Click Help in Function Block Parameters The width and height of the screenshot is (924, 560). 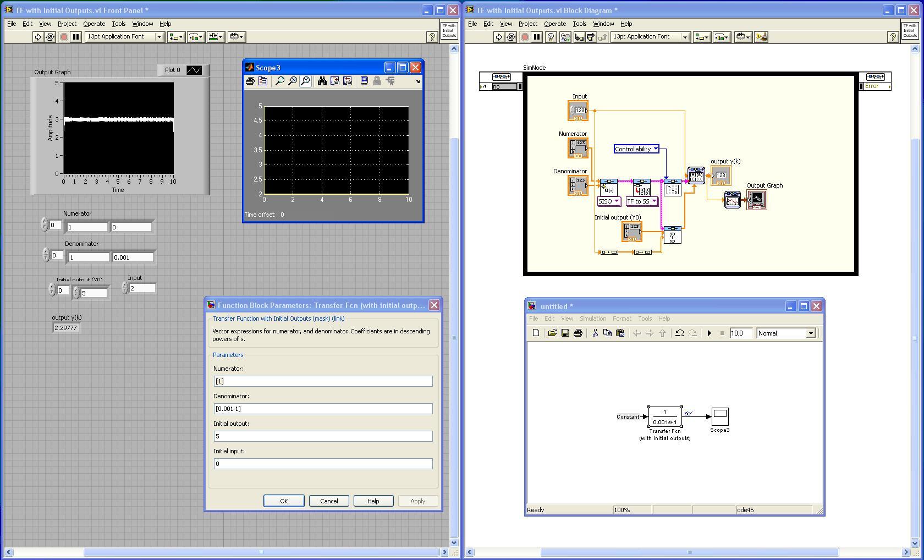373,501
